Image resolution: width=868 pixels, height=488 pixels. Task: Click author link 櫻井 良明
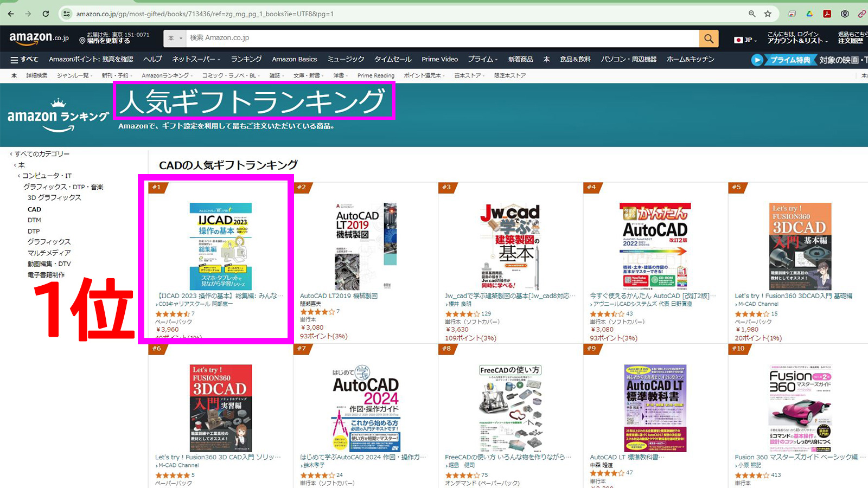[460, 304]
